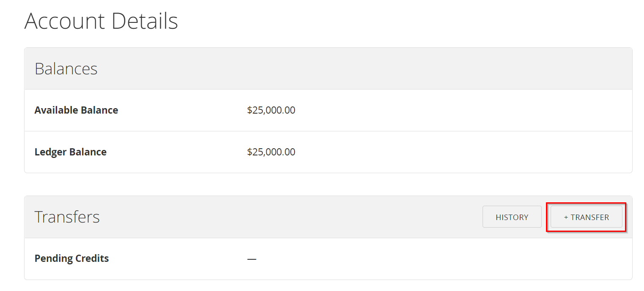Click the Transfers section header

(67, 217)
